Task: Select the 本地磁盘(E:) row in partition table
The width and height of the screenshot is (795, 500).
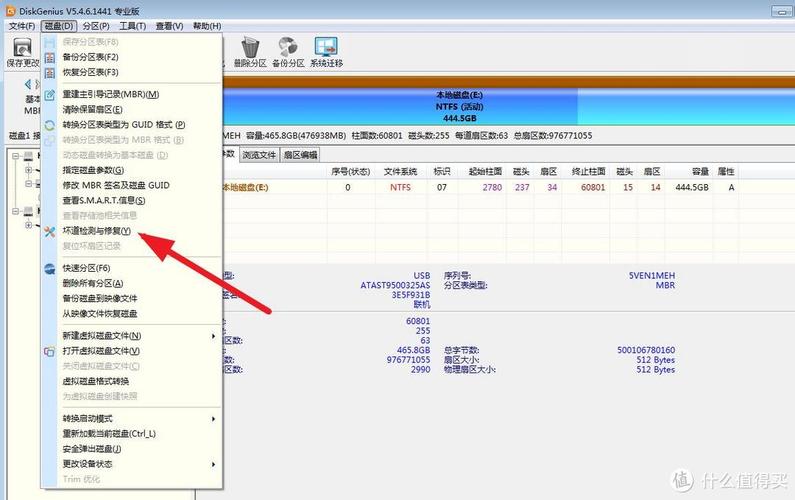Action: (x=480, y=188)
